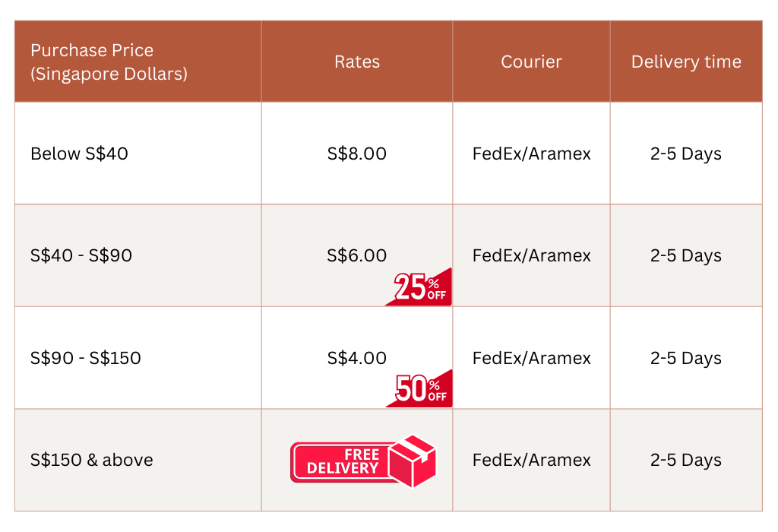Image resolution: width=778 pixels, height=532 pixels.
Task: Click the 50% OFF discount badge
Action: tap(422, 390)
